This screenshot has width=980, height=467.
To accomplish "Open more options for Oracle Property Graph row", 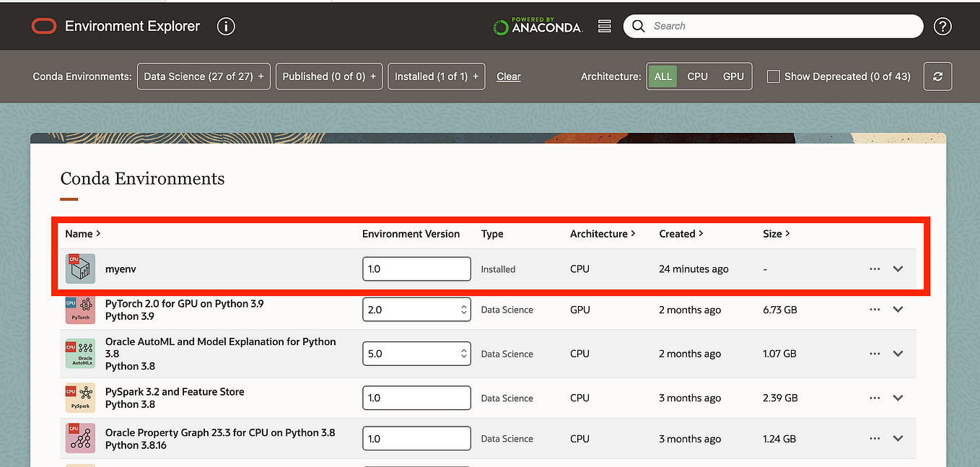I will pos(875,438).
